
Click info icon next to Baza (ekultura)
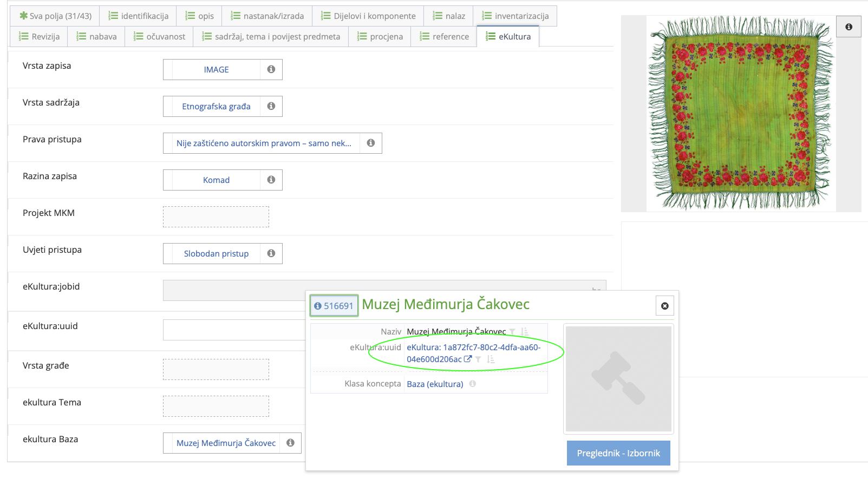tap(473, 384)
